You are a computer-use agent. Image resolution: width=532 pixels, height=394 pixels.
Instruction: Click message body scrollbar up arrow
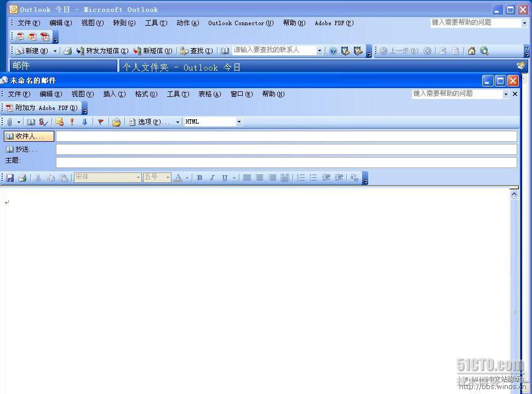tap(514, 194)
